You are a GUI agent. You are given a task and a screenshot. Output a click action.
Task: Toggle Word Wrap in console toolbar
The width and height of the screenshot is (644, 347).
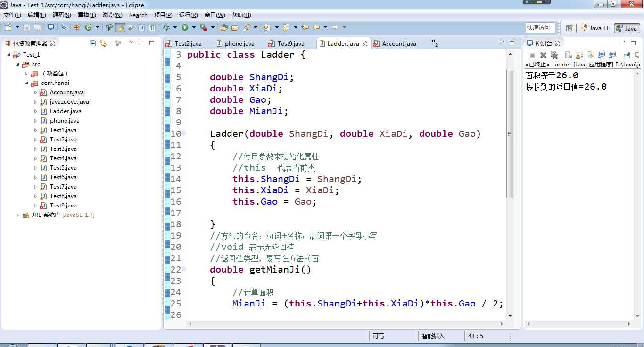click(590, 55)
